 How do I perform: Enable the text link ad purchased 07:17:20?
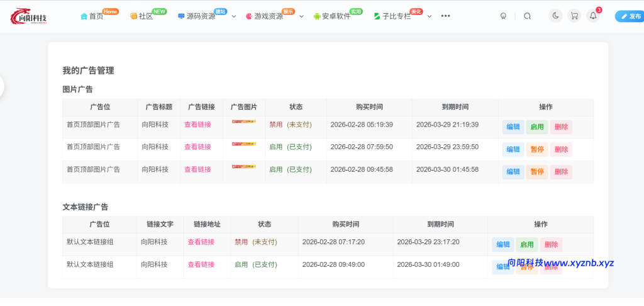527,245
